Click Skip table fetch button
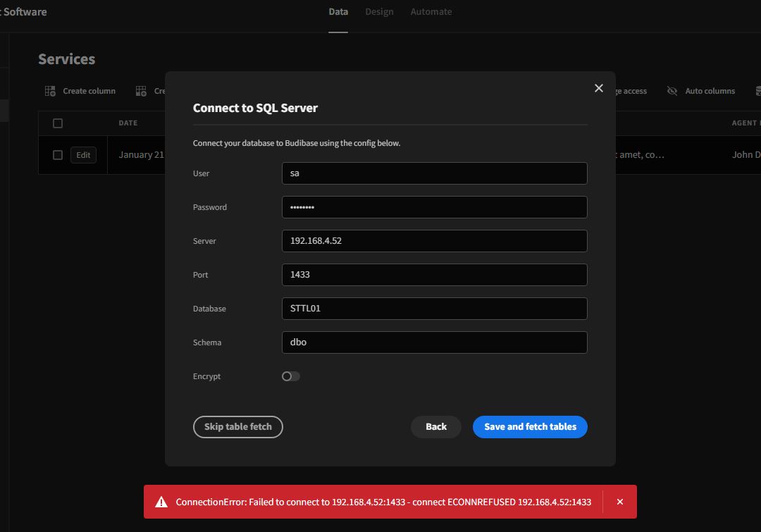Viewport: 761px width, 532px height. 238,427
